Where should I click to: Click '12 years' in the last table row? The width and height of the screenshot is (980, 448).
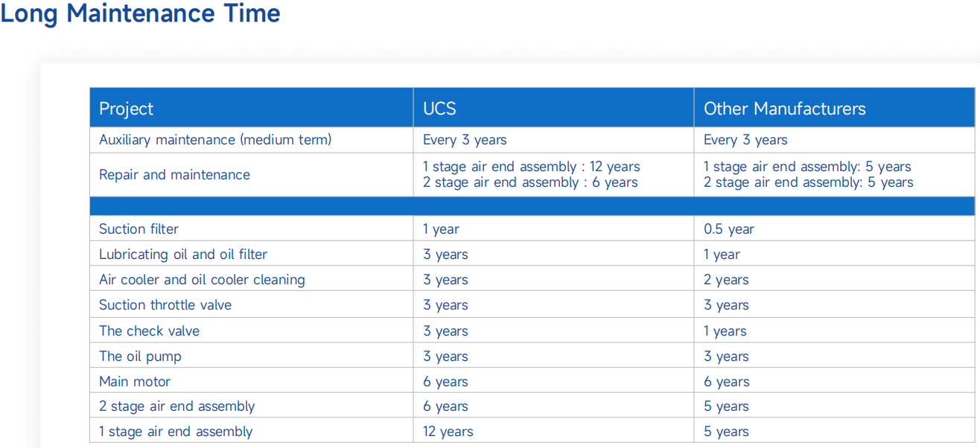click(x=448, y=432)
